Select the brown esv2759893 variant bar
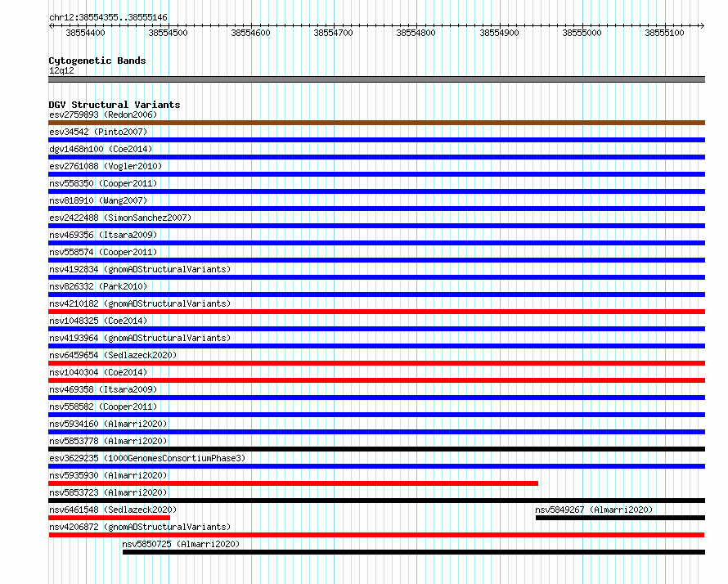The height and width of the screenshot is (584, 728). pos(376,123)
